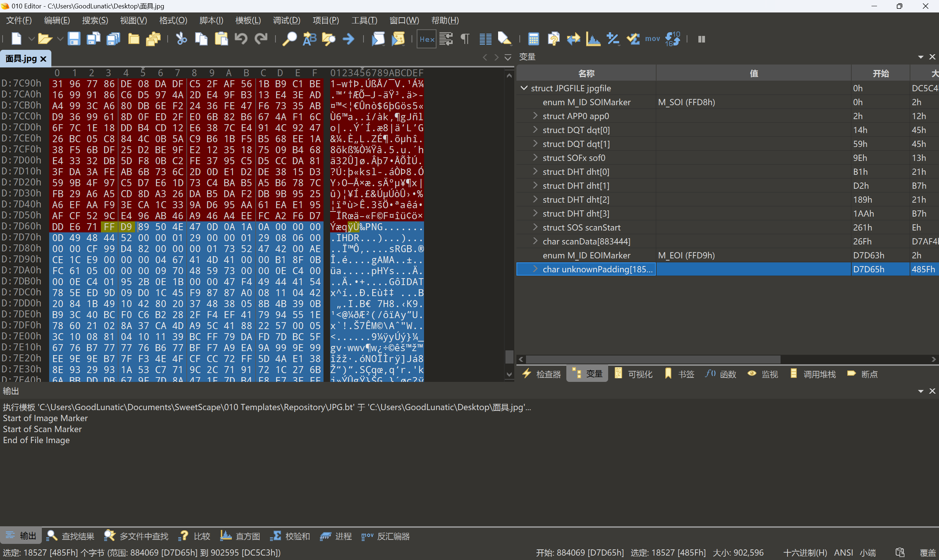Toggle the word wrap lines icon
Viewport: 939px width, 560px height.
[446, 39]
